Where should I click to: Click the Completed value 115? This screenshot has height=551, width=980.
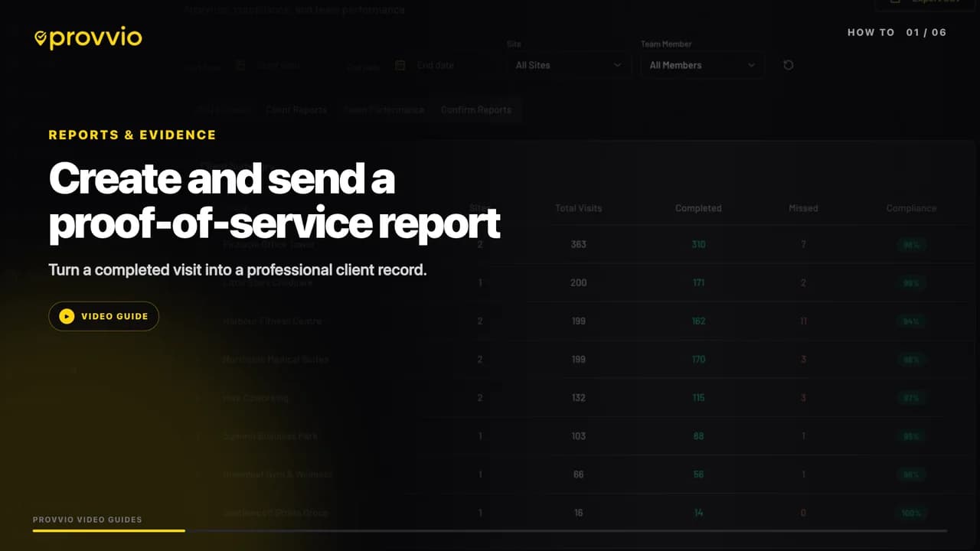pos(698,398)
